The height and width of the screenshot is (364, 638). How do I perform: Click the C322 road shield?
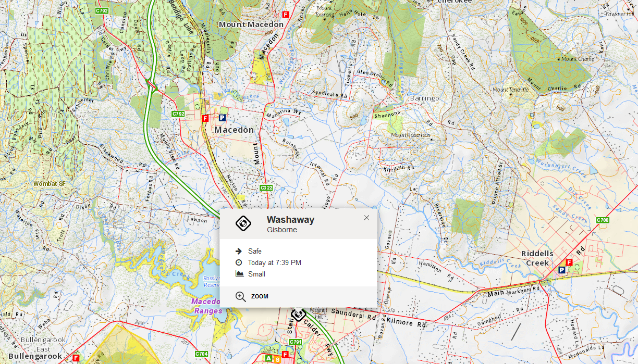(266, 187)
